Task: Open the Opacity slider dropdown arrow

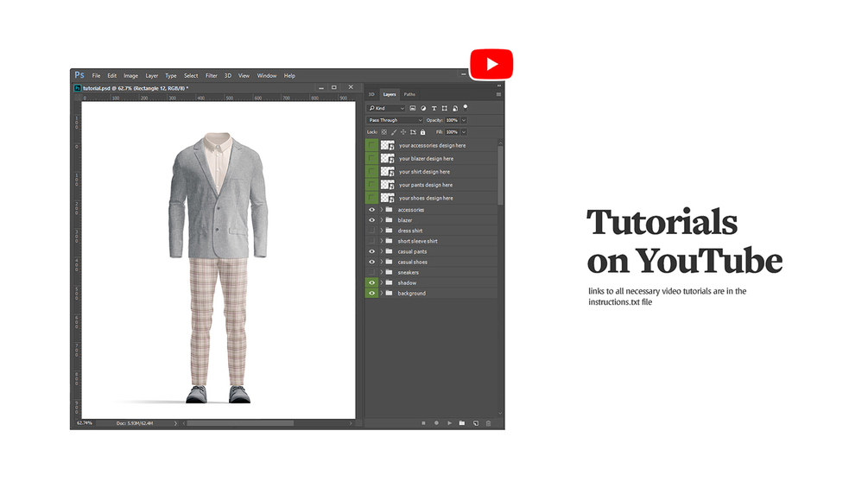Action: [x=465, y=120]
